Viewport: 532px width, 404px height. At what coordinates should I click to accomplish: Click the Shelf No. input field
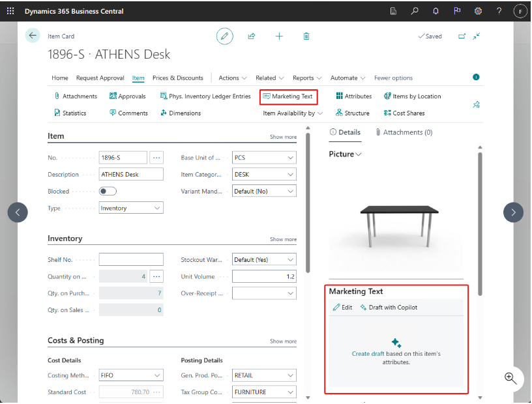(131, 260)
